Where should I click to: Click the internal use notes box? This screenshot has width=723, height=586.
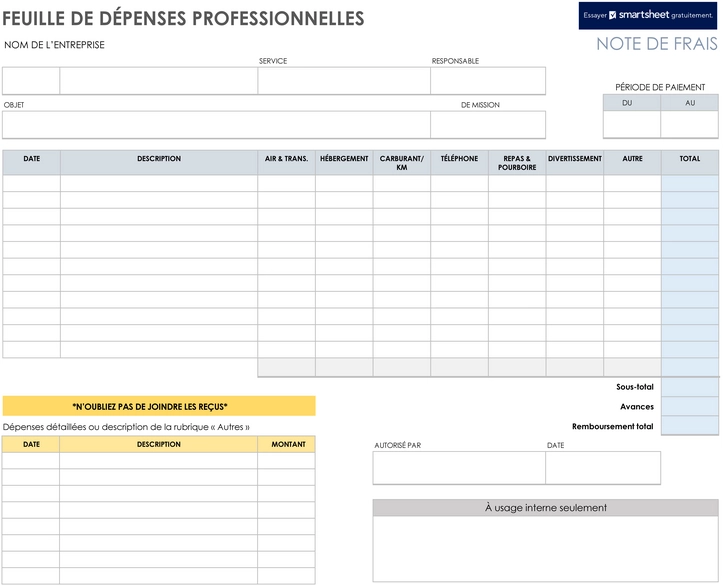[545, 549]
